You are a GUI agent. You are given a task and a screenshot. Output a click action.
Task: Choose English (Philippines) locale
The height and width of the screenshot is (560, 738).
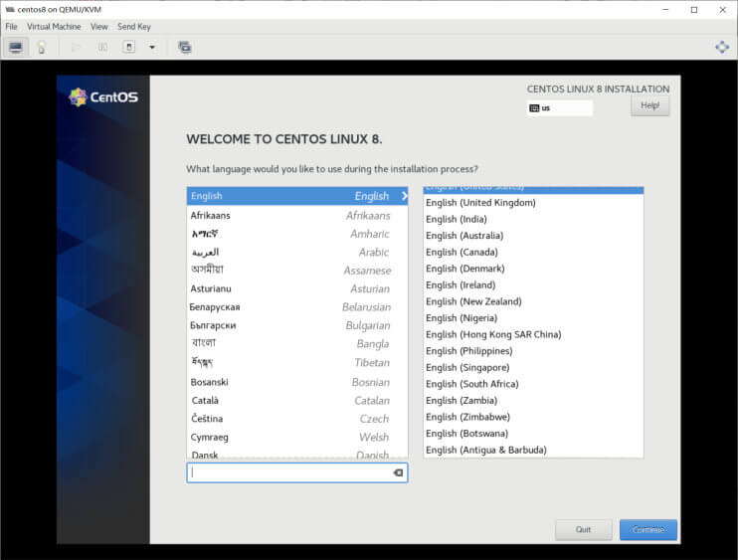pyautogui.click(x=533, y=351)
